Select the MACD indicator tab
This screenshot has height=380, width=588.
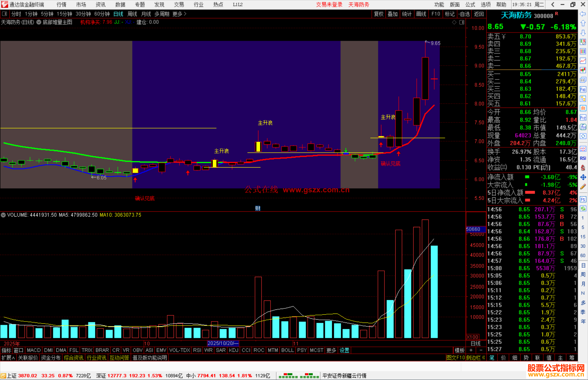[x=34, y=350]
